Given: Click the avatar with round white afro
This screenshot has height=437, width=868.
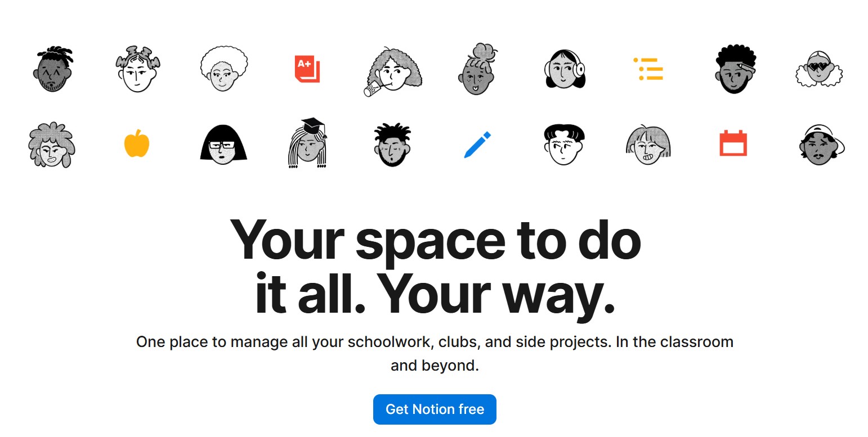Looking at the screenshot, I should [x=223, y=69].
